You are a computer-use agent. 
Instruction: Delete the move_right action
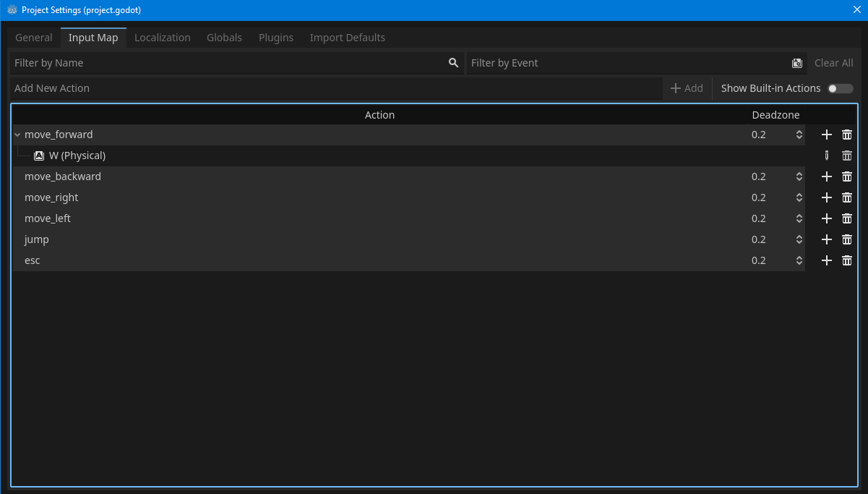pyautogui.click(x=847, y=197)
